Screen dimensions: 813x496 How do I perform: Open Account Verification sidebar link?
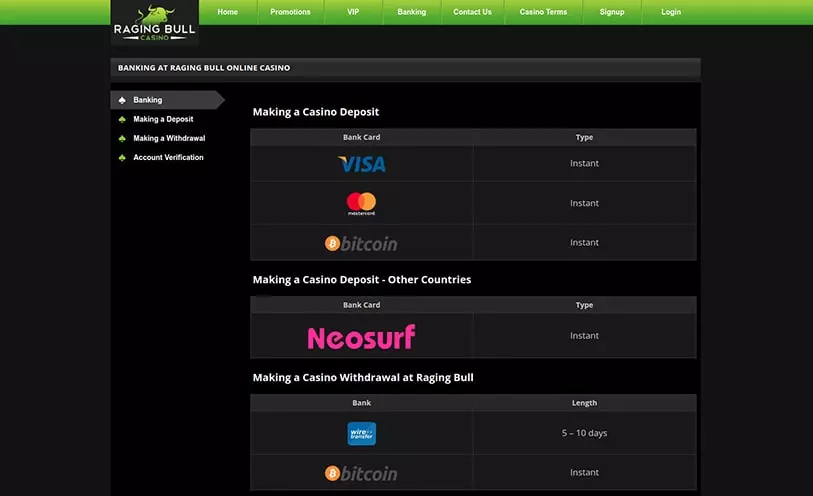169,158
